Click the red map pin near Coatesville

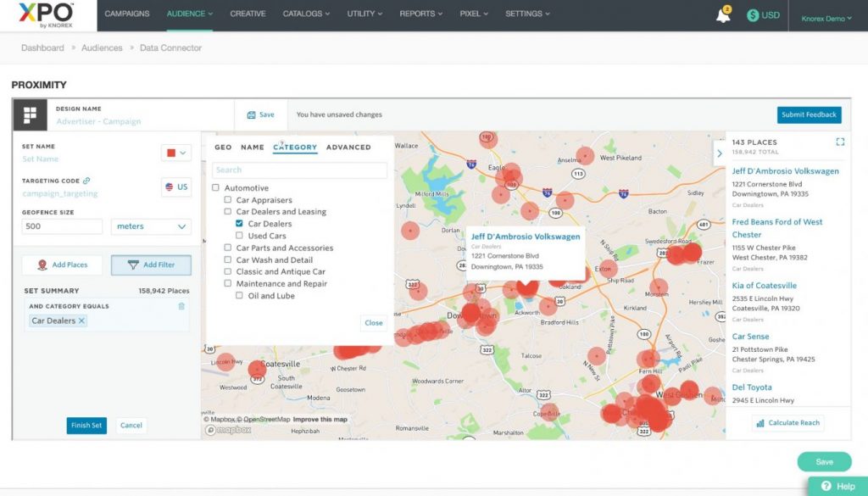pyautogui.click(x=257, y=369)
